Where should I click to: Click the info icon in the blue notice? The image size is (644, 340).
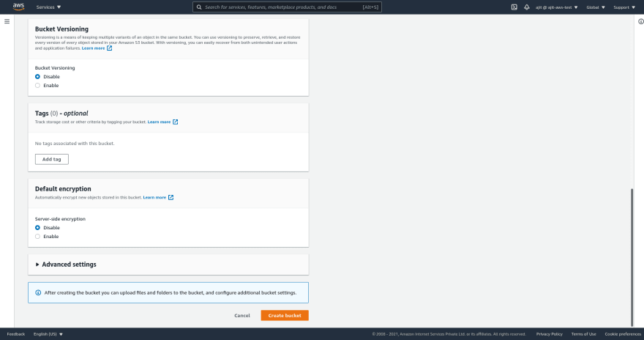(x=38, y=292)
